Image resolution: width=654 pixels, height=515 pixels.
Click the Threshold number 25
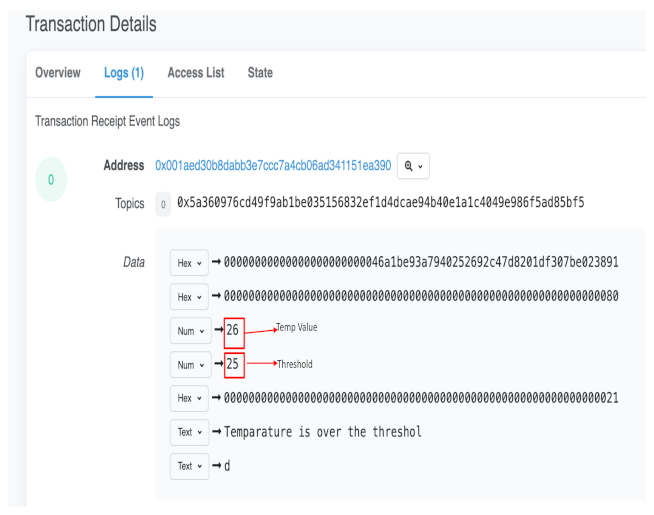(x=233, y=365)
